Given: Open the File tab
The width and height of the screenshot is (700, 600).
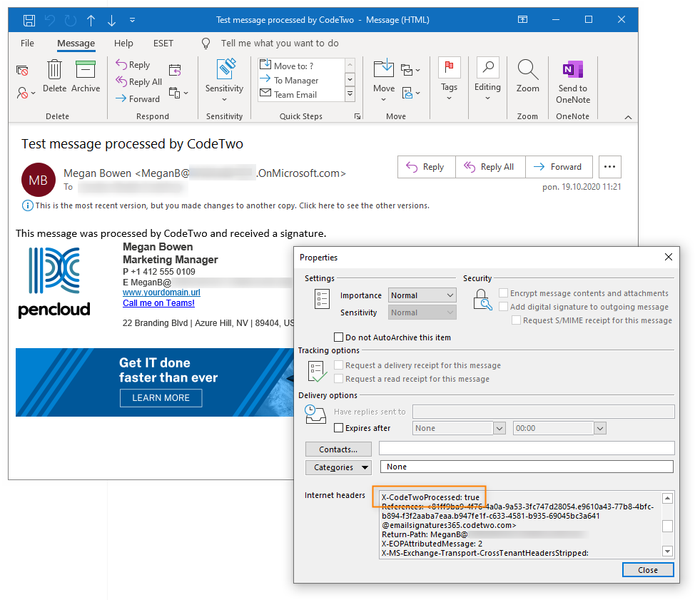Looking at the screenshot, I should (x=27, y=44).
